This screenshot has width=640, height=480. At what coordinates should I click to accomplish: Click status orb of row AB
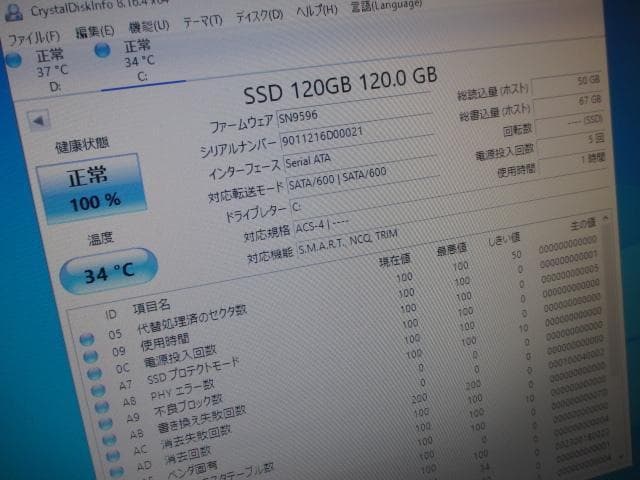[109, 440]
